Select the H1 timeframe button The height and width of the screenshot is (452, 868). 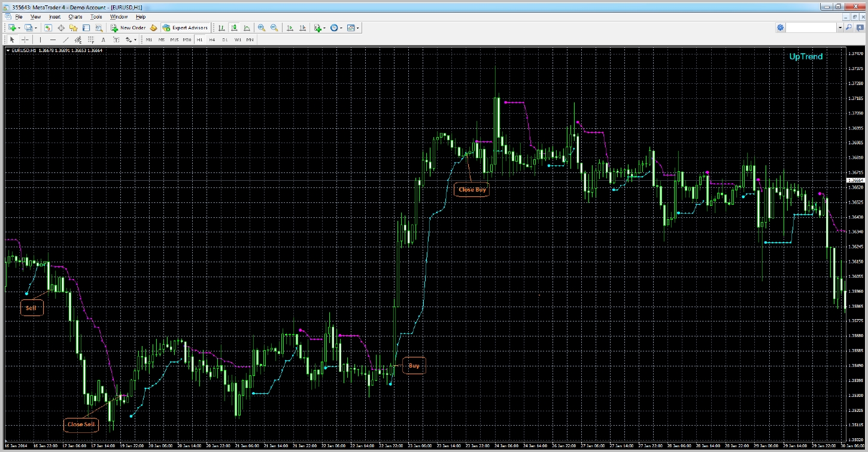pyautogui.click(x=200, y=40)
